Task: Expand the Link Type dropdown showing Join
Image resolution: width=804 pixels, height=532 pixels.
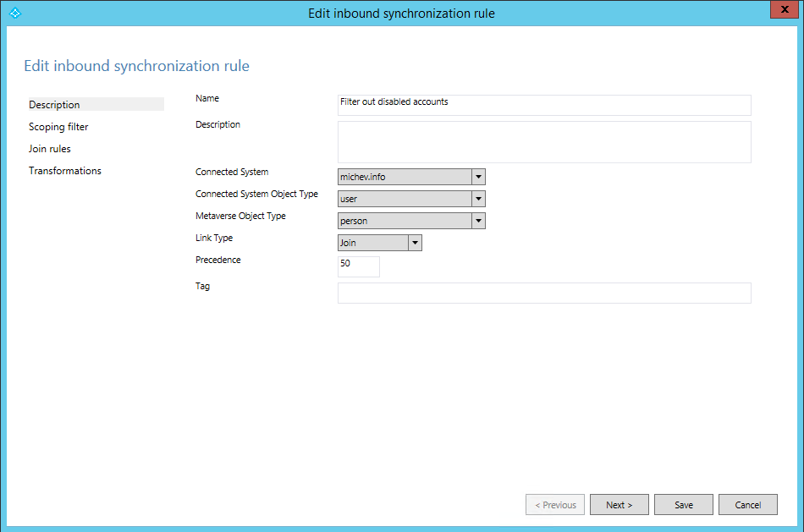Action: coord(415,242)
